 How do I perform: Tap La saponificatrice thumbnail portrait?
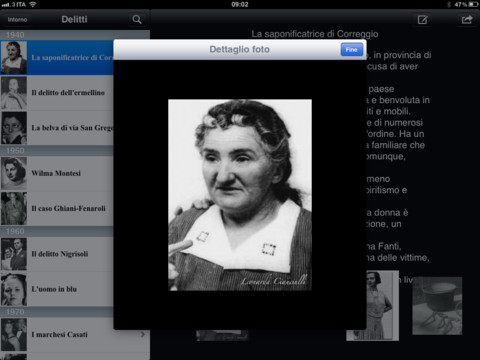pyautogui.click(x=14, y=57)
